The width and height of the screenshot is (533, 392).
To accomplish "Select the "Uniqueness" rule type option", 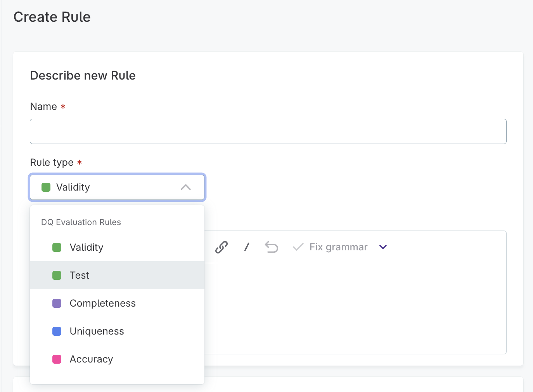I will pyautogui.click(x=97, y=331).
